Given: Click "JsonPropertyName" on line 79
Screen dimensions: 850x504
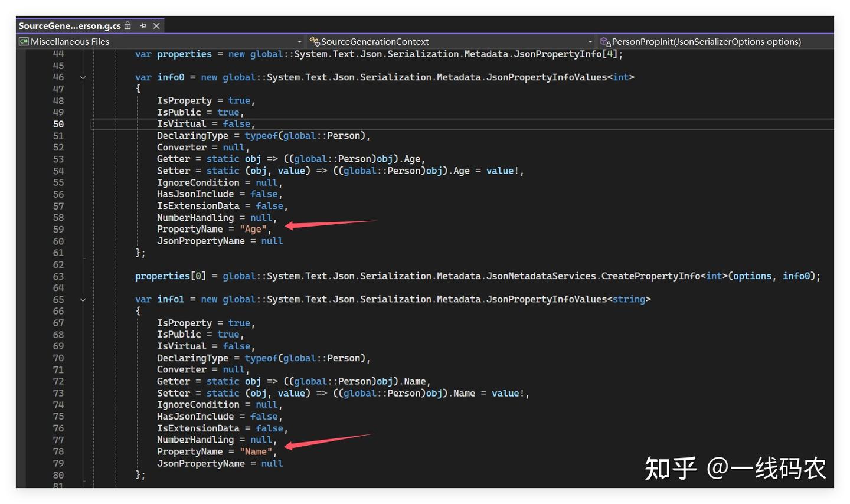Looking at the screenshot, I should click(201, 464).
